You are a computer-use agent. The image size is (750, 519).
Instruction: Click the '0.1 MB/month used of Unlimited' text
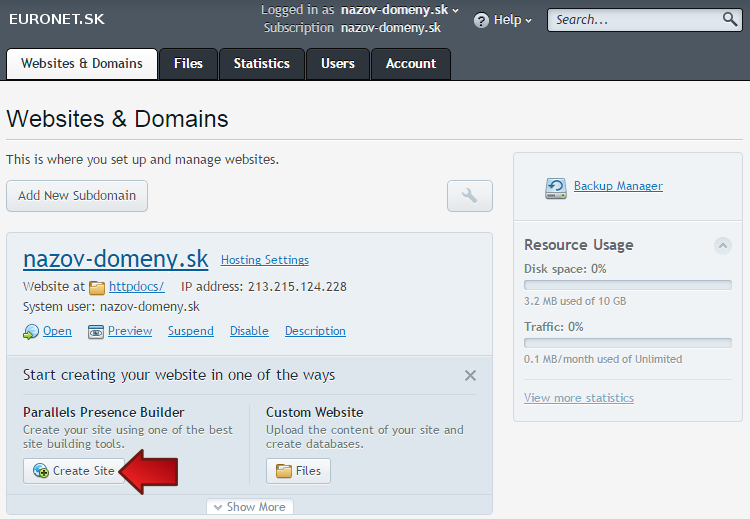603,359
